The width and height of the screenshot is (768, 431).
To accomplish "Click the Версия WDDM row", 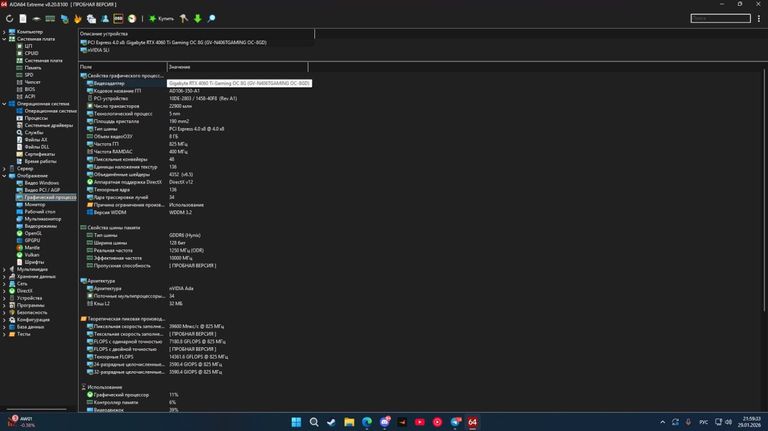I will coord(110,213).
